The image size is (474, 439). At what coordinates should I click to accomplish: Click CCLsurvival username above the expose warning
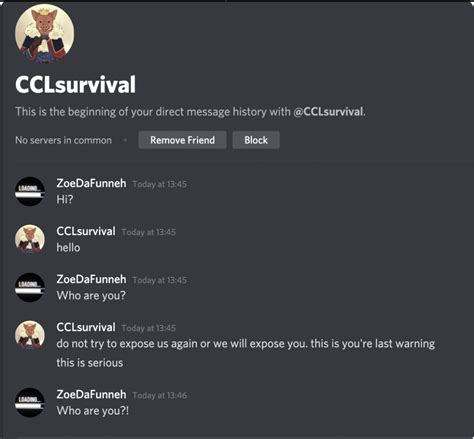(x=86, y=327)
